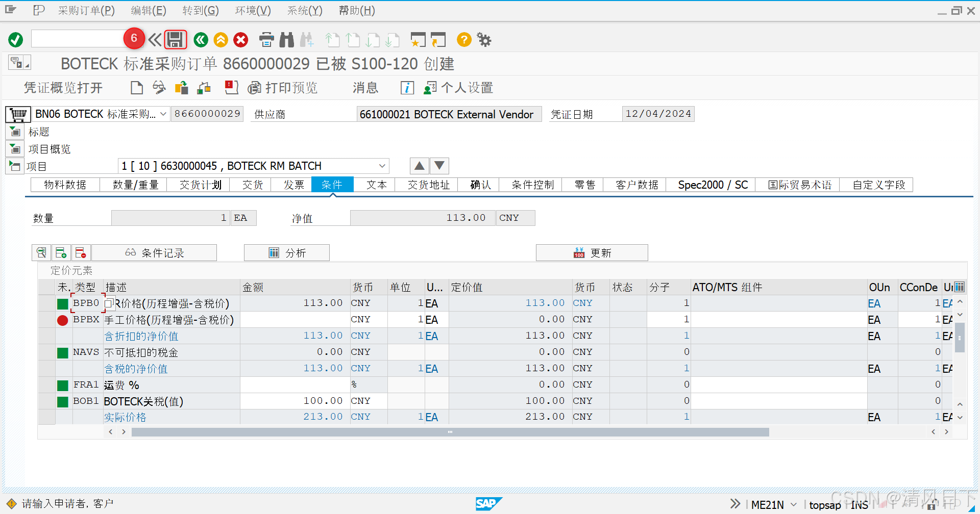Screen dimensions: 980x514
Task: Click the yellow Help question mark icon
Action: coord(464,39)
